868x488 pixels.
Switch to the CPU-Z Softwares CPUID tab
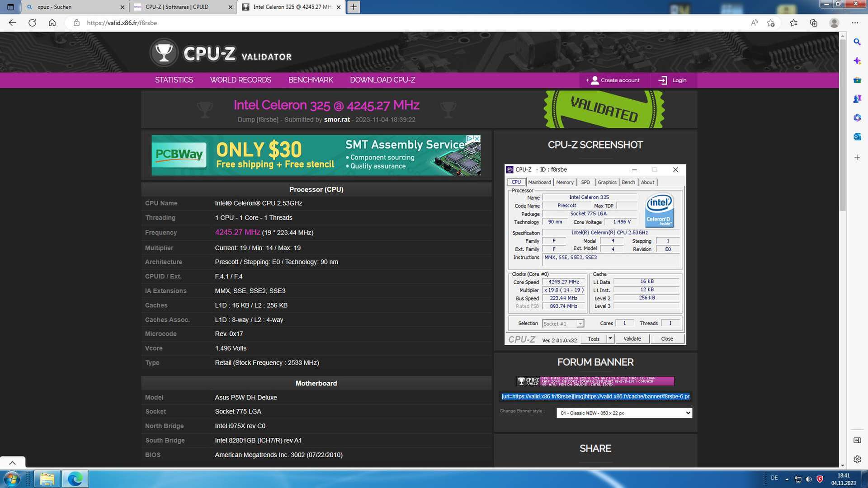pos(183,7)
